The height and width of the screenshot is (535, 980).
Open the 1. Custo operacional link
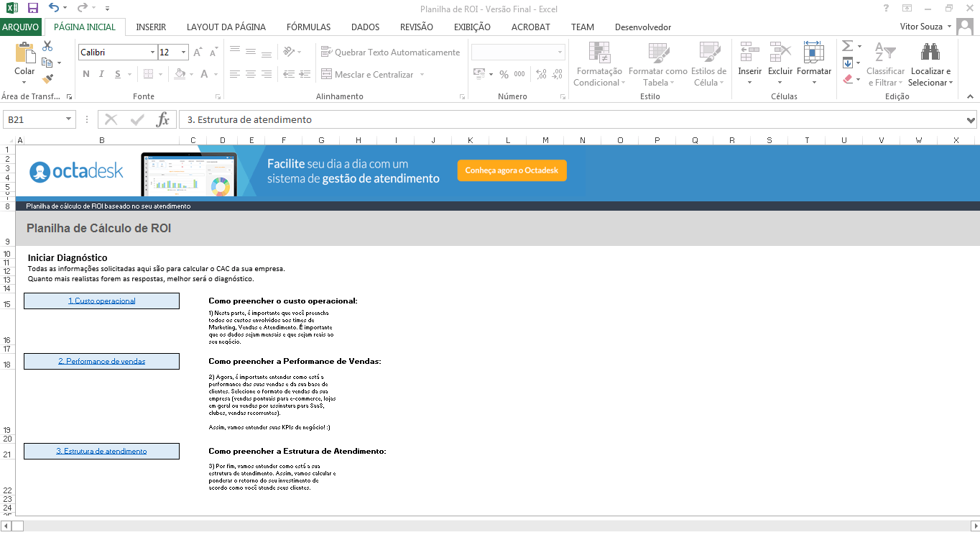[101, 301]
